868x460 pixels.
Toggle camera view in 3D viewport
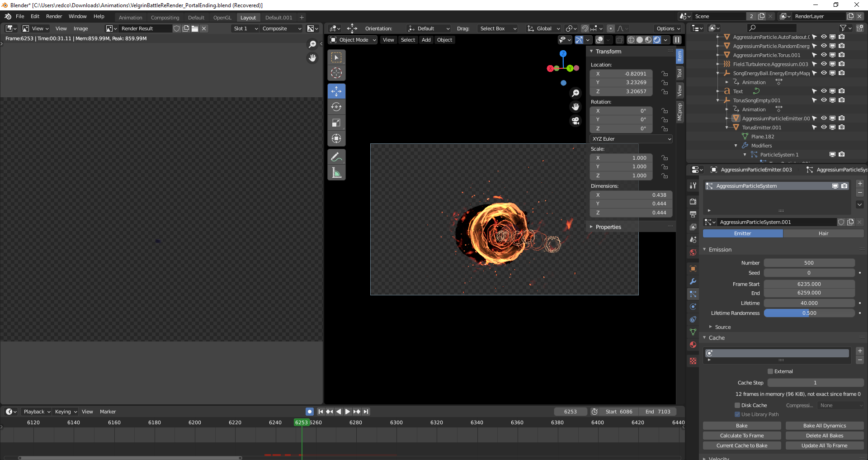pyautogui.click(x=576, y=121)
